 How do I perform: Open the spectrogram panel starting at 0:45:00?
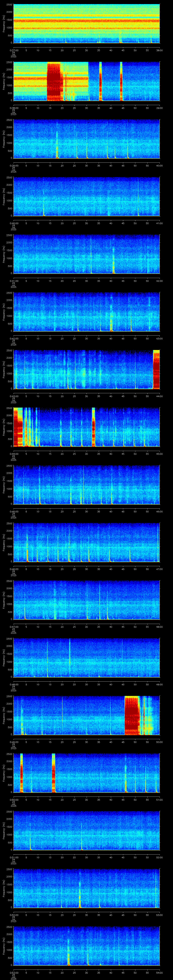(x=86, y=485)
